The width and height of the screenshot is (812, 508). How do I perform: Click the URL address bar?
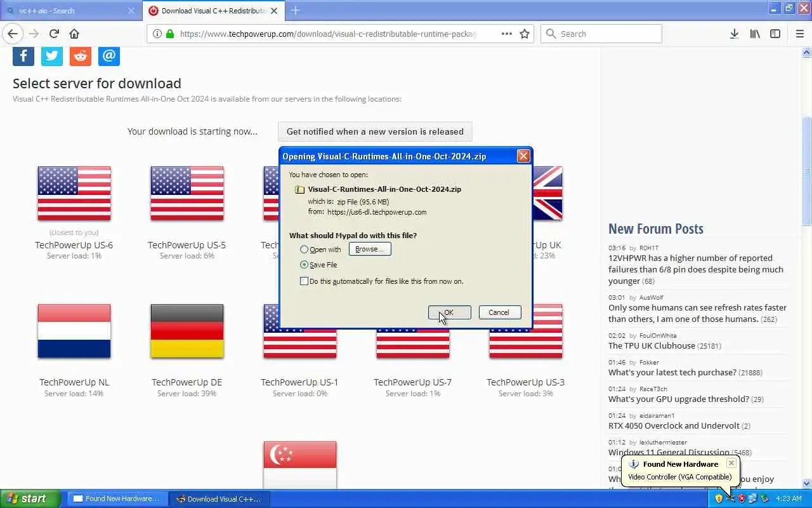coord(327,34)
